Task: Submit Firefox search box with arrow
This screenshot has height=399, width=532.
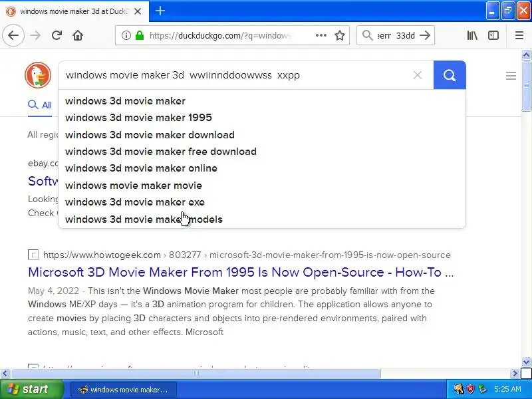Action: click(425, 35)
